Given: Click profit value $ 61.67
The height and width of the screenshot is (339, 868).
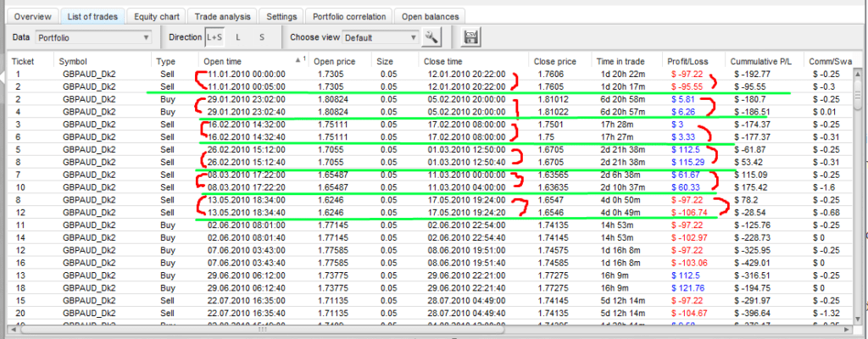Looking at the screenshot, I should coord(686,175).
